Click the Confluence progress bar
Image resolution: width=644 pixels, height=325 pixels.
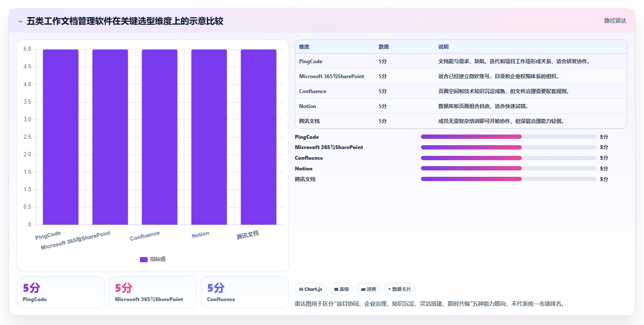pyautogui.click(x=509, y=158)
